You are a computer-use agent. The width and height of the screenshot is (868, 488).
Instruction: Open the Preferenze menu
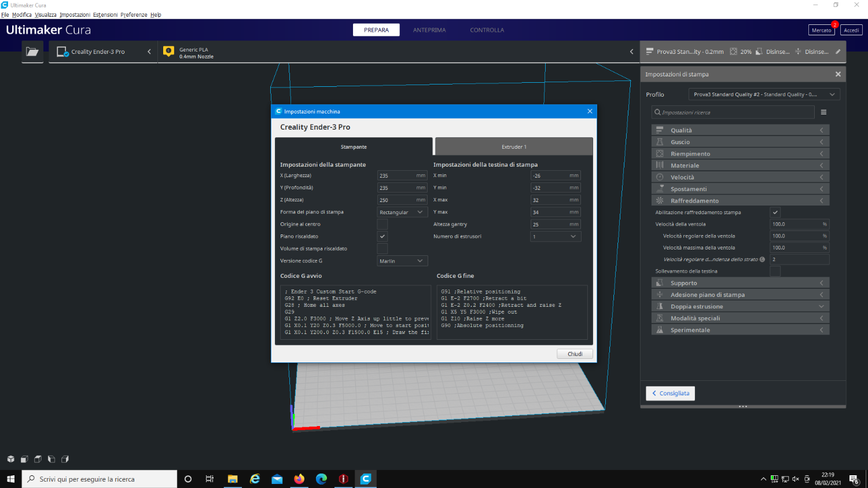point(134,14)
